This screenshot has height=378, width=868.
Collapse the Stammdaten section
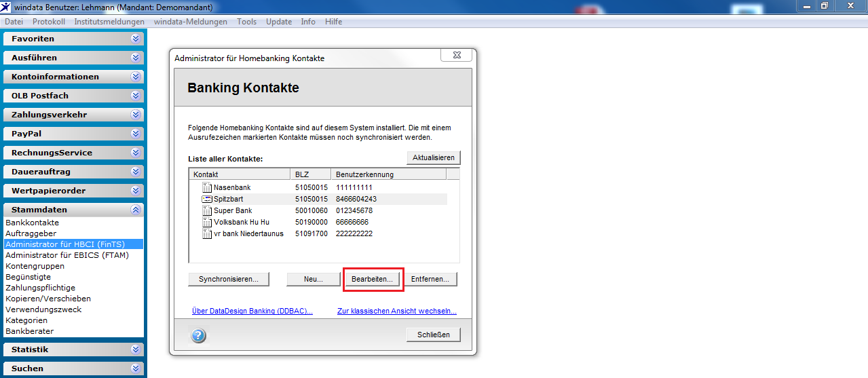136,210
